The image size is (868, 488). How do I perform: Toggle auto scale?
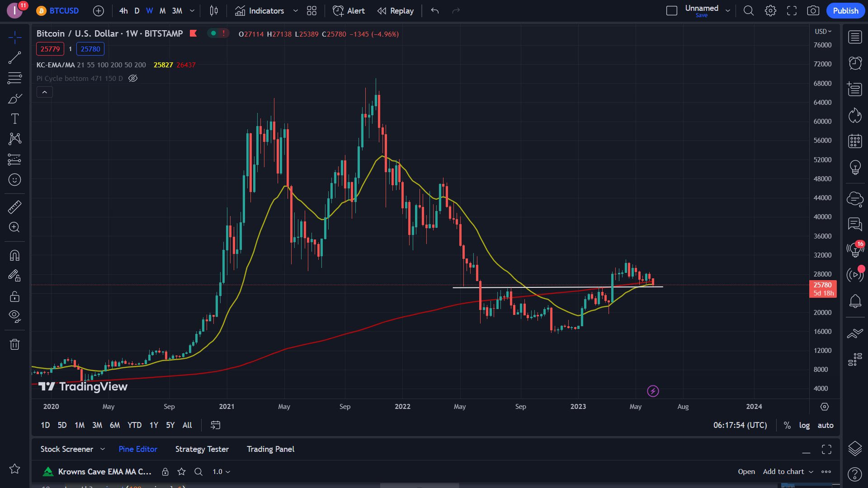tap(826, 425)
